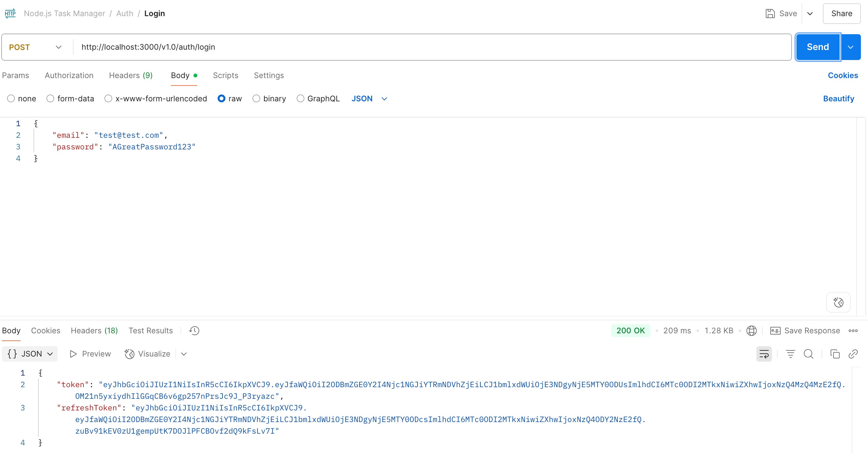The image size is (868, 453).
Task: Open the JSON body language dropdown
Action: [x=369, y=98]
